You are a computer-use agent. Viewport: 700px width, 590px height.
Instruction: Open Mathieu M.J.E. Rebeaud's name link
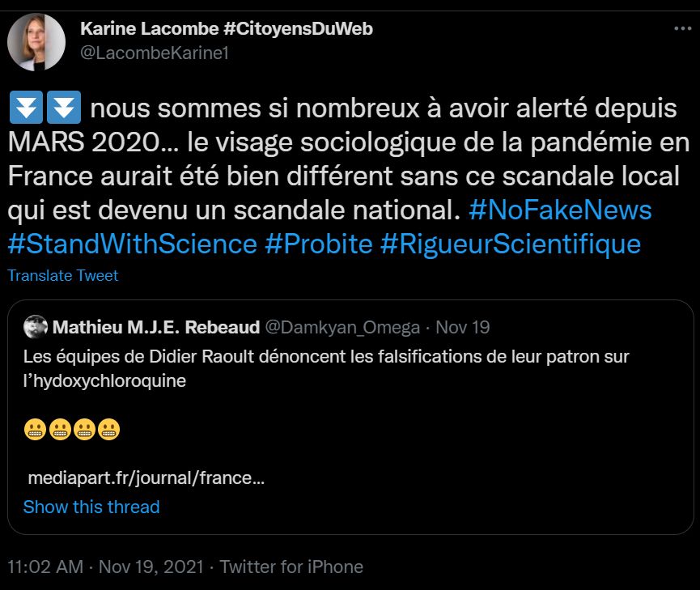pos(156,327)
